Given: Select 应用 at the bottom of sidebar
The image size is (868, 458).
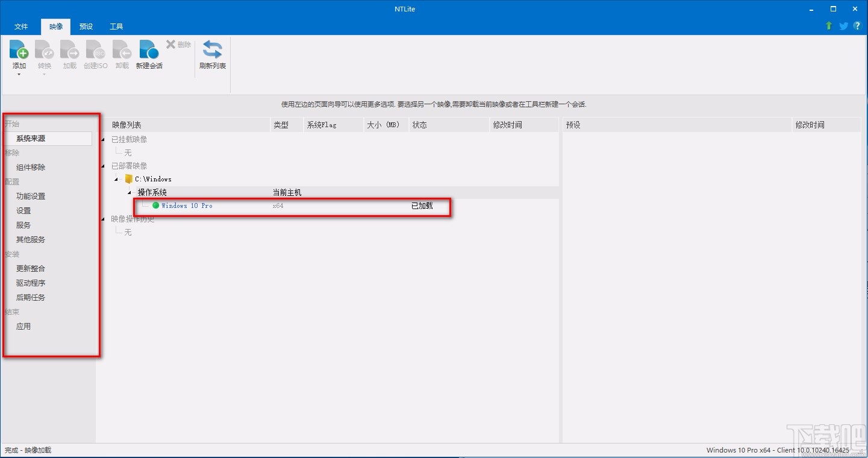Looking at the screenshot, I should (23, 326).
